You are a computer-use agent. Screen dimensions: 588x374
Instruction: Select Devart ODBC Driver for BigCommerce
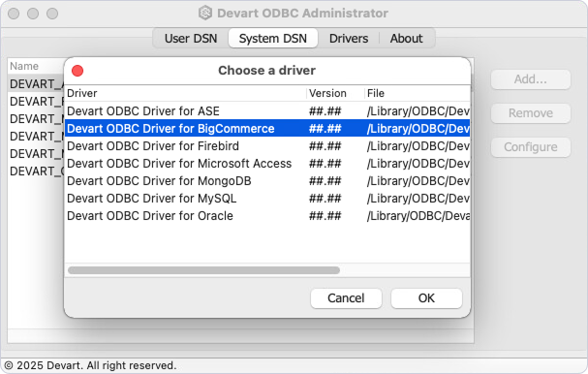click(x=267, y=128)
